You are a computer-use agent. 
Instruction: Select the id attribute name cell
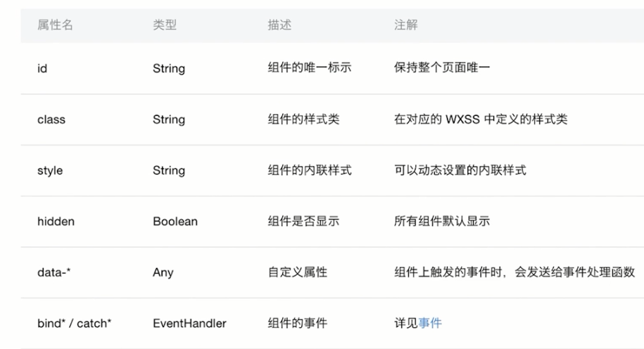[42, 68]
